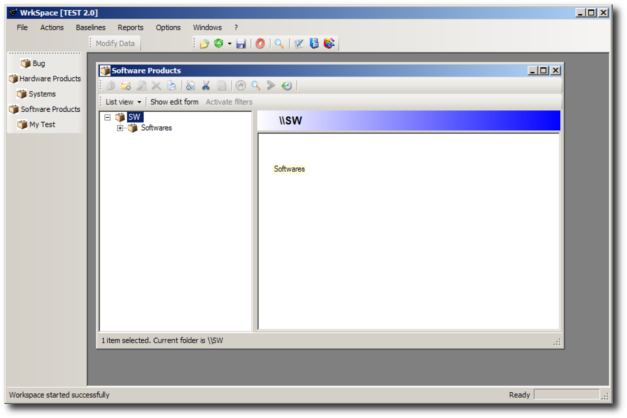The image size is (627, 418).
Task: Open My Test in the sidebar
Action: click(x=36, y=124)
